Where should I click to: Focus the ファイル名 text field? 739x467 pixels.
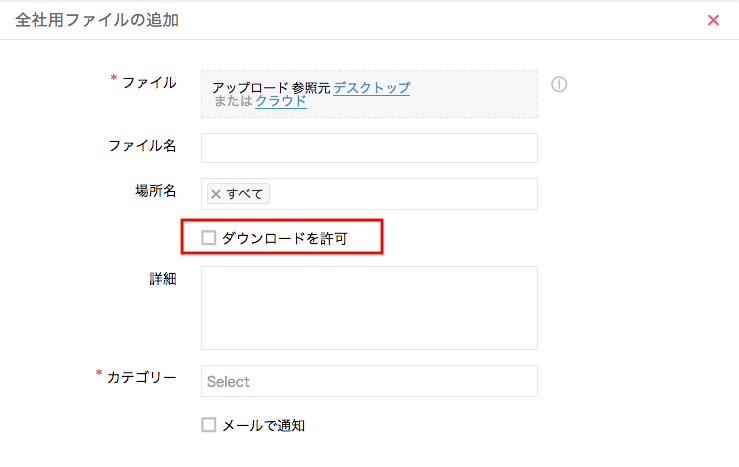point(369,148)
